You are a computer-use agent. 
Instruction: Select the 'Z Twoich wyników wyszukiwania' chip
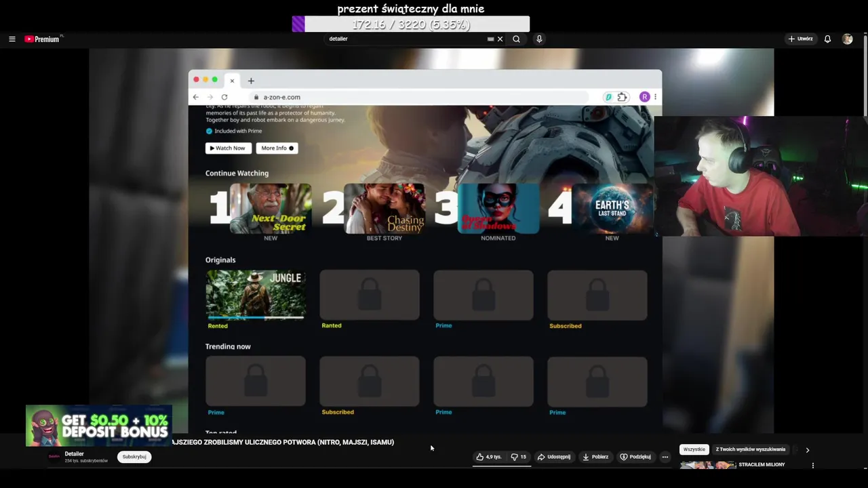tap(751, 449)
